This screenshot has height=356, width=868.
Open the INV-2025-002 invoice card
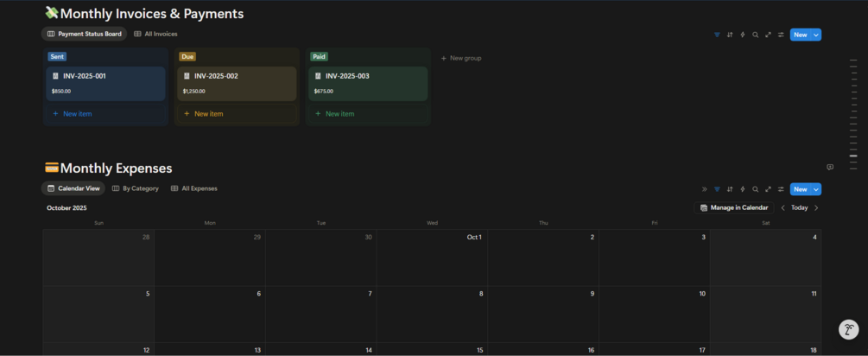coord(237,84)
